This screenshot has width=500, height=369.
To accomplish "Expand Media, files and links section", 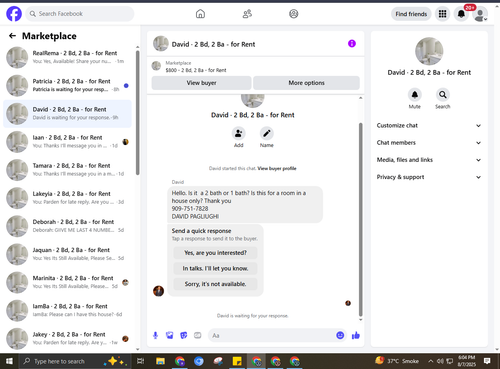I will (429, 160).
